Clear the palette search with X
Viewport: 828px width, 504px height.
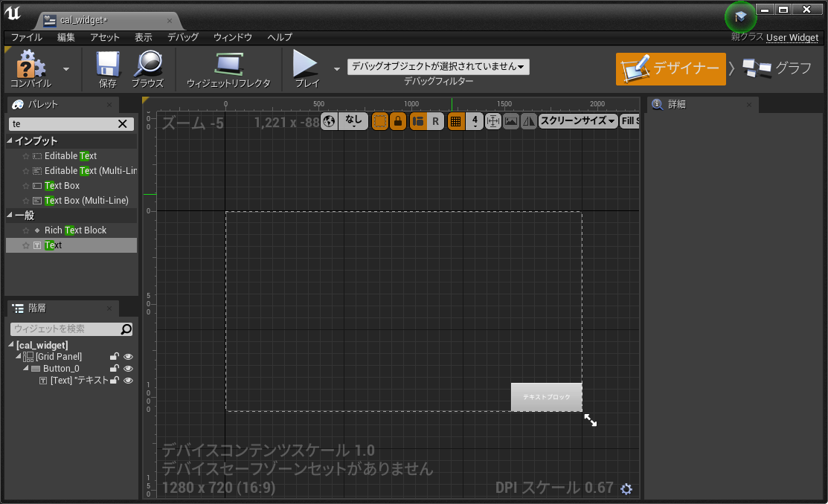coord(123,124)
